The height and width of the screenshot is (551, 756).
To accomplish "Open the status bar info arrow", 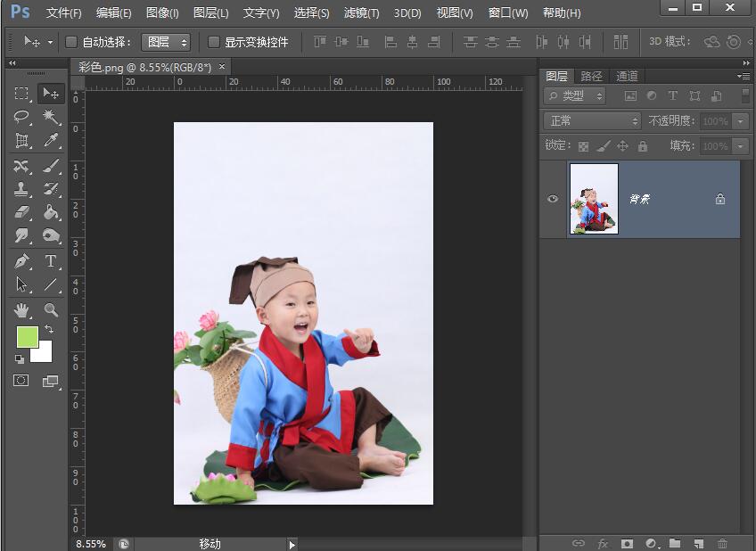I will coord(292,545).
